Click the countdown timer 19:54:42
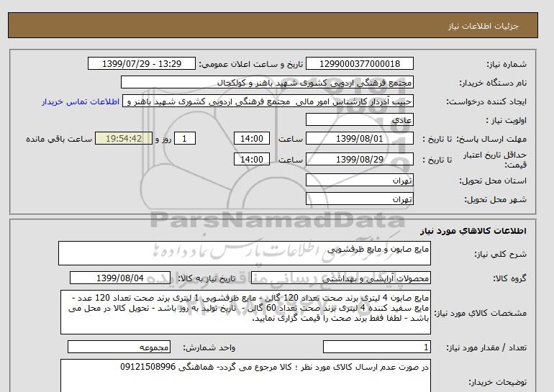The image size is (554, 392). pyautogui.click(x=124, y=138)
